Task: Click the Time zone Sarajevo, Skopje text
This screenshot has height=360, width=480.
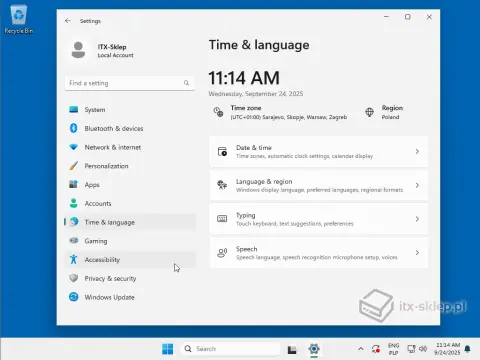Action: tap(289, 117)
